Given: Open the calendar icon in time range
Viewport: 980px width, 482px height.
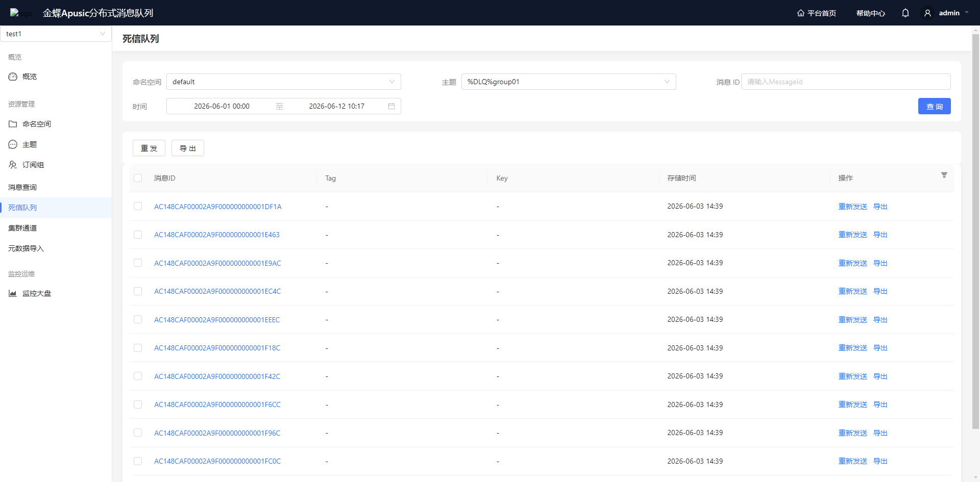Looking at the screenshot, I should (x=391, y=106).
